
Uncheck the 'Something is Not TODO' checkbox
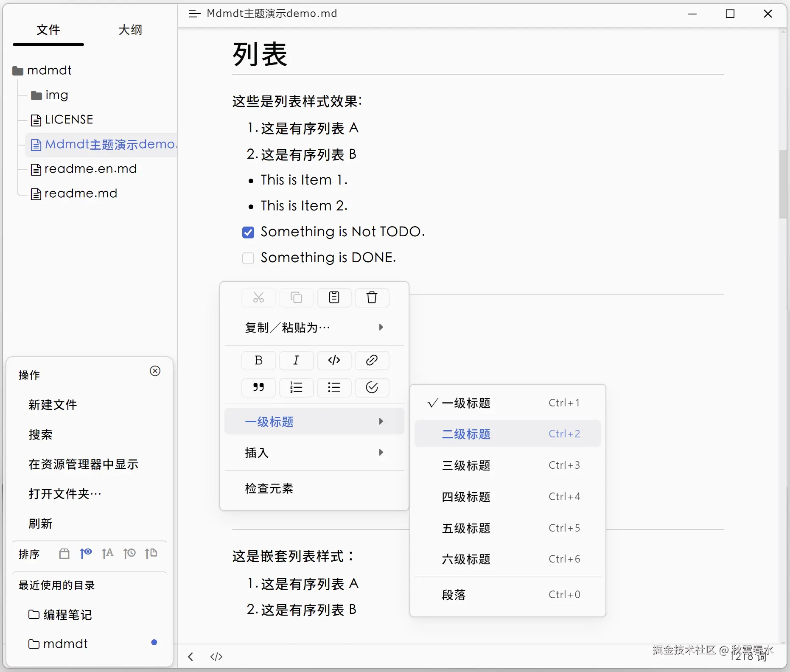tap(248, 232)
